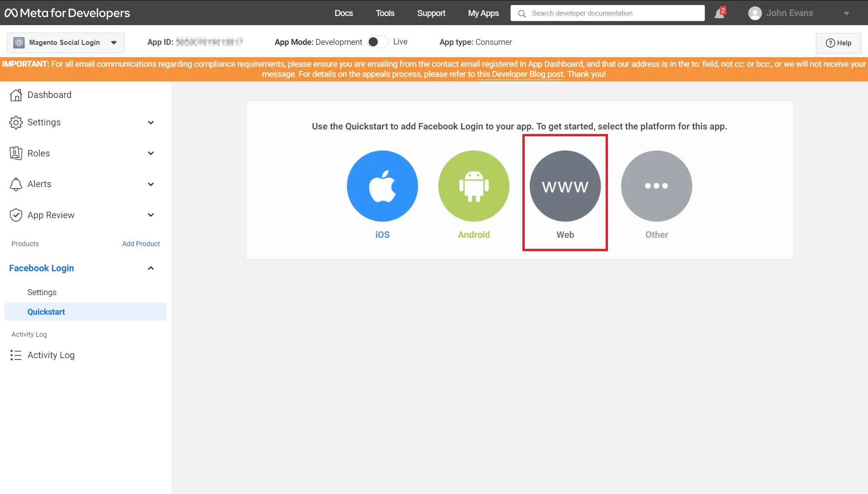Click the Add Product link
Screen dimensions: 868x494
click(x=141, y=243)
